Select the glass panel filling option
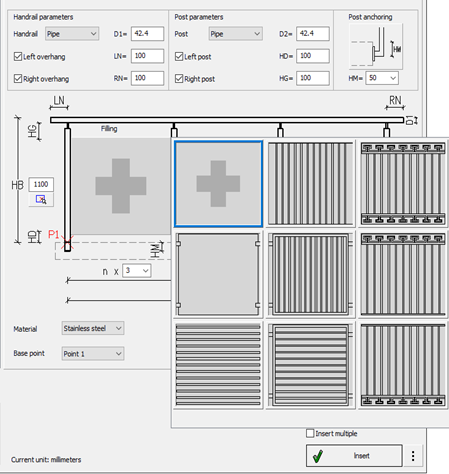This screenshot has width=449, height=474. pyautogui.click(x=218, y=274)
